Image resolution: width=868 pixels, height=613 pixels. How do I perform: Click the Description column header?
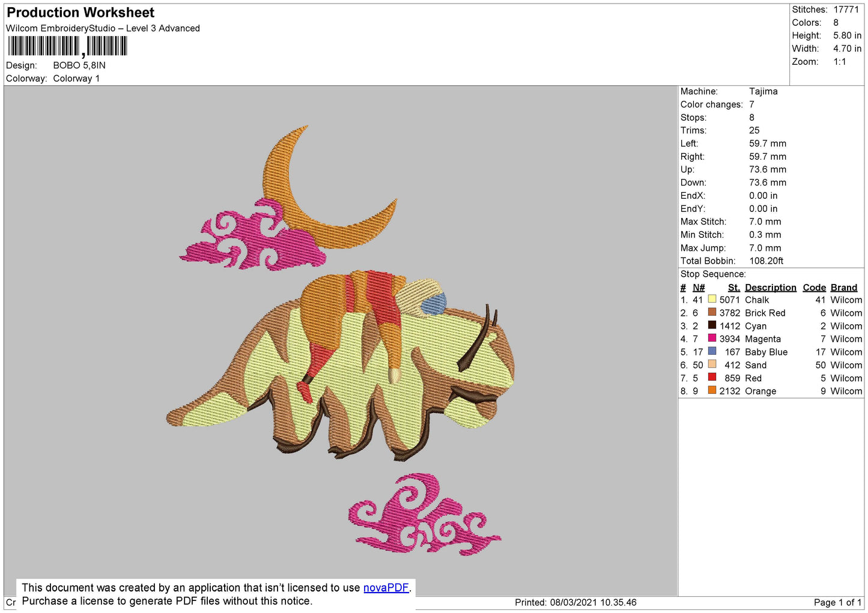pyautogui.click(x=770, y=288)
